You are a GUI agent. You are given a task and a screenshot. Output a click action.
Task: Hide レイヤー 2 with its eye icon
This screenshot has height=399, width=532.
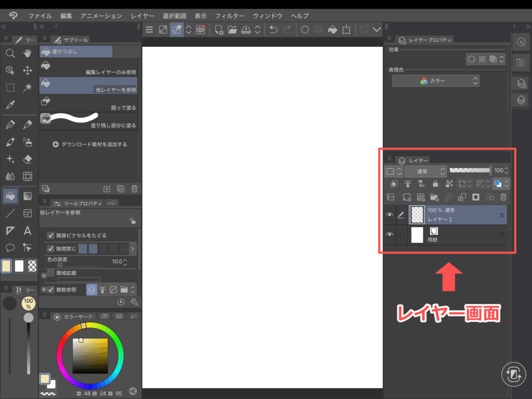[390, 215]
